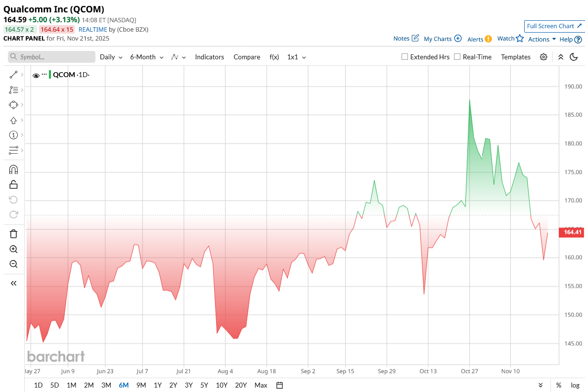Open the Daily frequency dropdown

111,57
